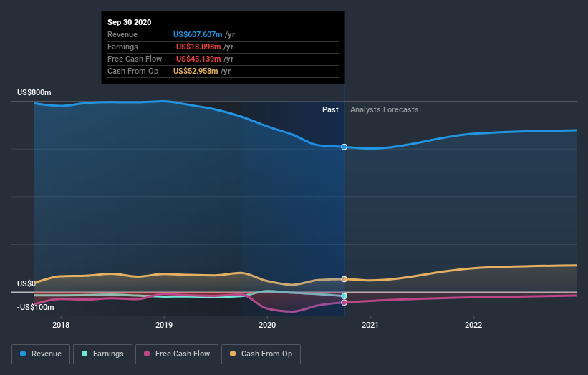Screen dimensions: 588x375
Task: Click the Cash From Op row label in tooltip
Action: point(132,71)
